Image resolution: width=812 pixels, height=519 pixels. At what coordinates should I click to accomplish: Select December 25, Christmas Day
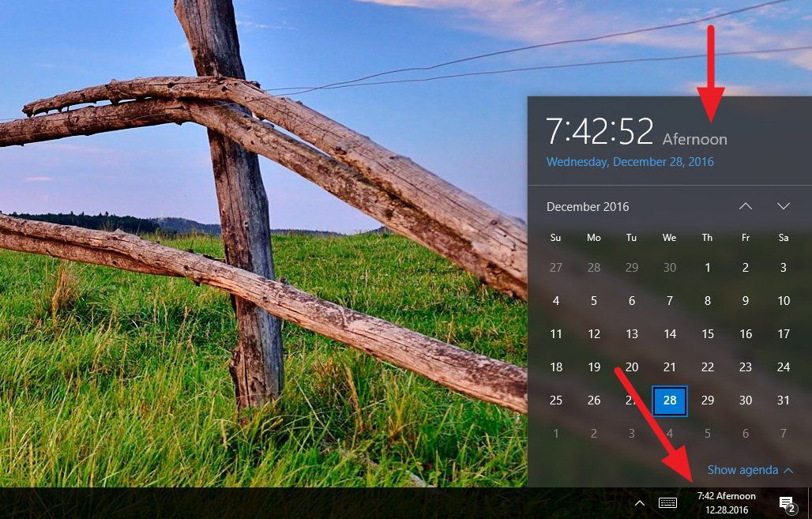click(x=555, y=400)
